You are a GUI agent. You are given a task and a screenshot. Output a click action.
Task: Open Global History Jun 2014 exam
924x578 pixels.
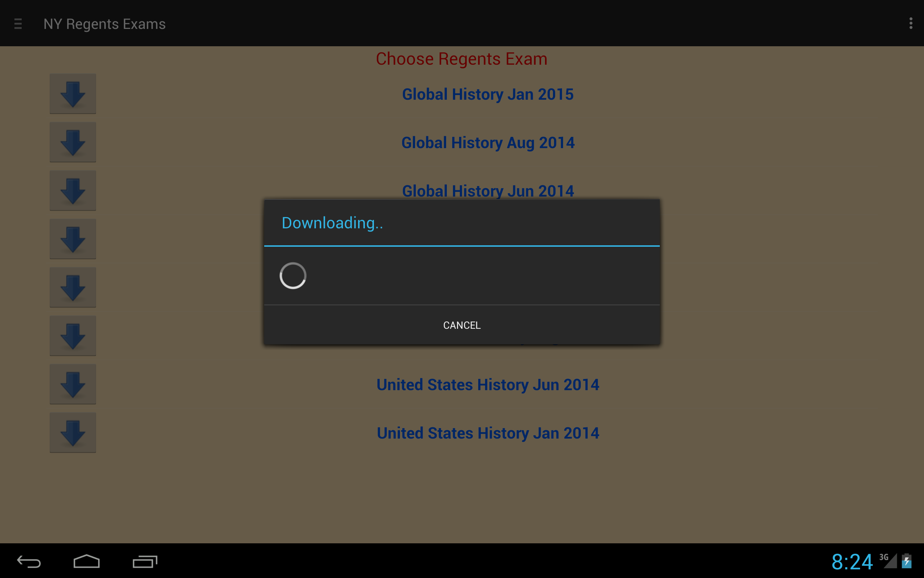488,191
